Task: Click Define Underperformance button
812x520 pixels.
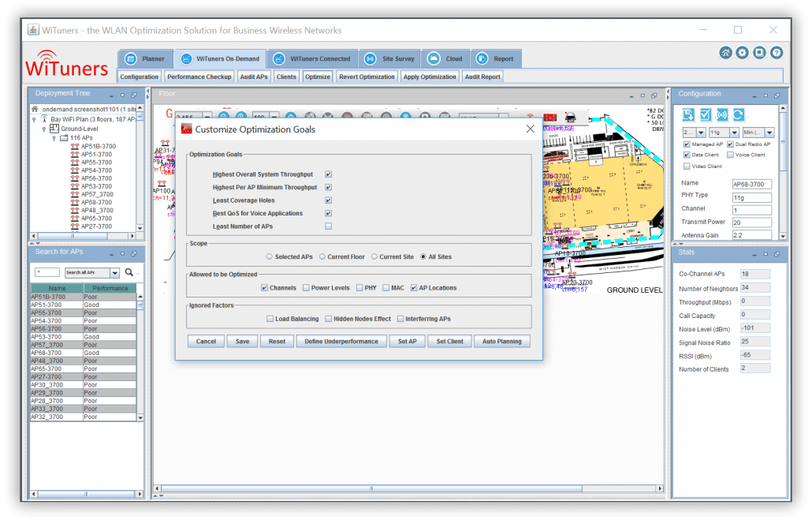Action: click(x=341, y=342)
